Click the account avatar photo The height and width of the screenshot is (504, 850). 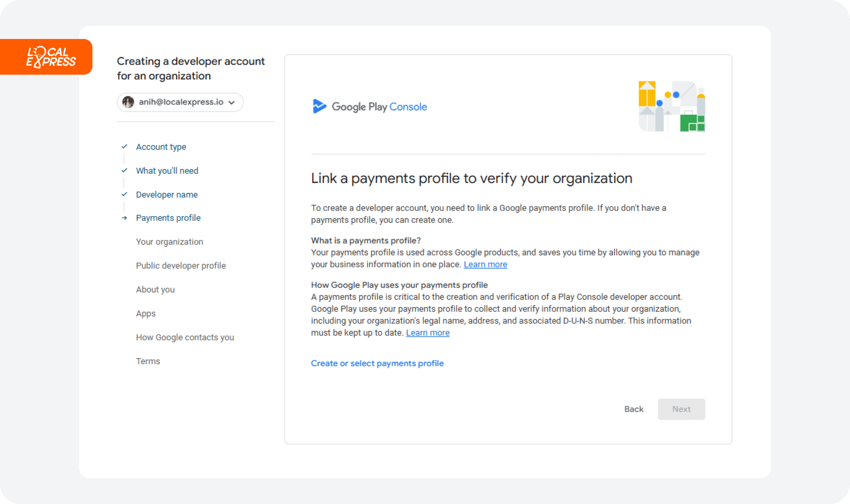[x=128, y=102]
